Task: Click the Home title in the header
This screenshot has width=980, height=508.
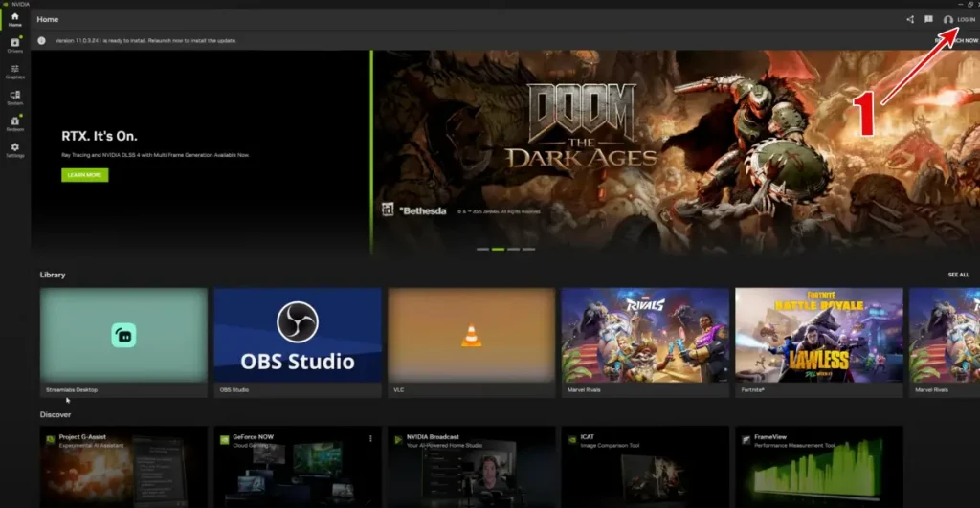Action: (48, 19)
